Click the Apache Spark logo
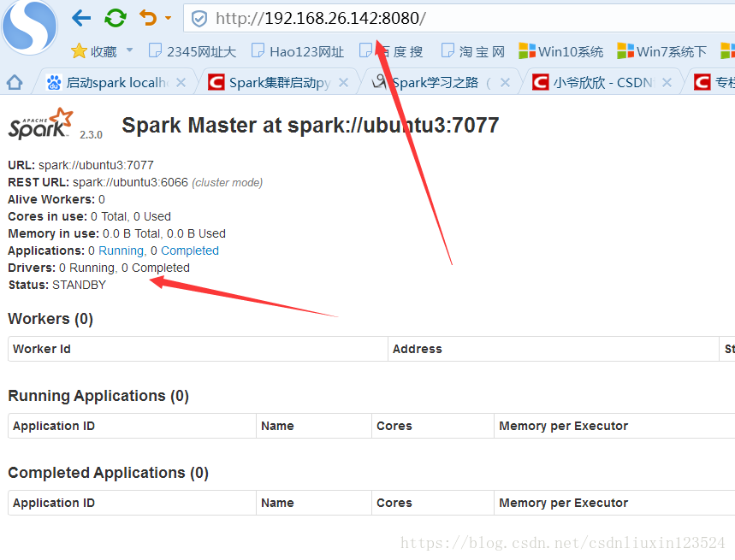The height and width of the screenshot is (560, 735). (41, 124)
